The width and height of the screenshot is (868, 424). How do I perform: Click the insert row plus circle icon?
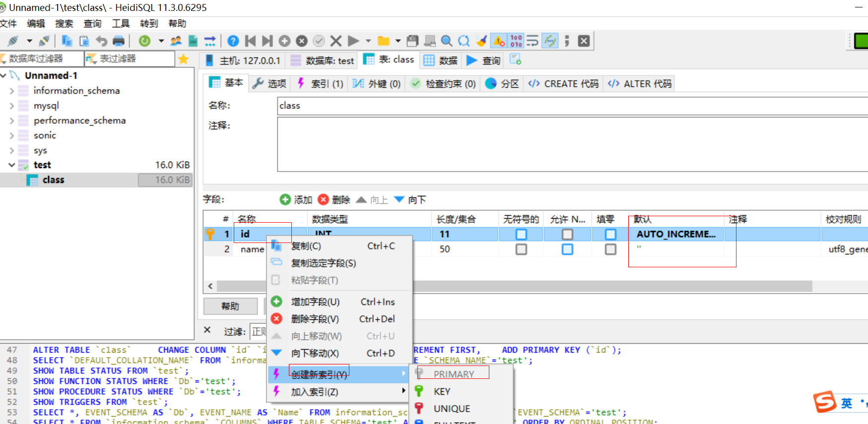pos(284,41)
